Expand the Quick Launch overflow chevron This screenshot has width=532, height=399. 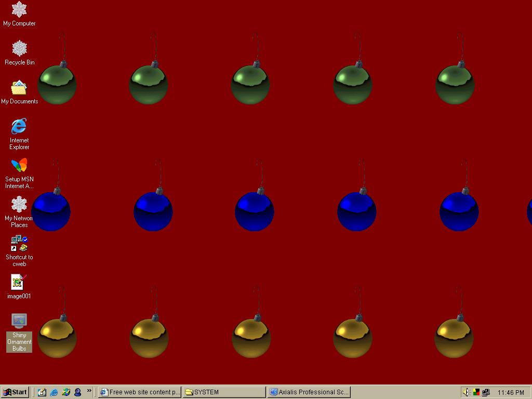[89, 391]
